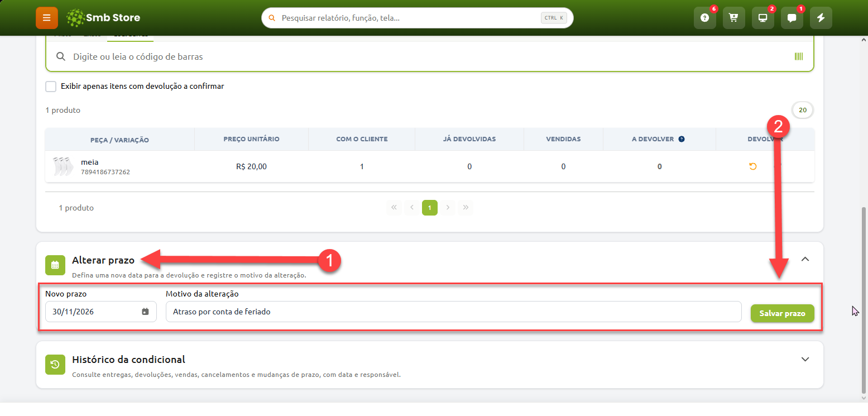Collapse the Alterar prazo section chevron
Screen dimensions: 868x416
805,259
